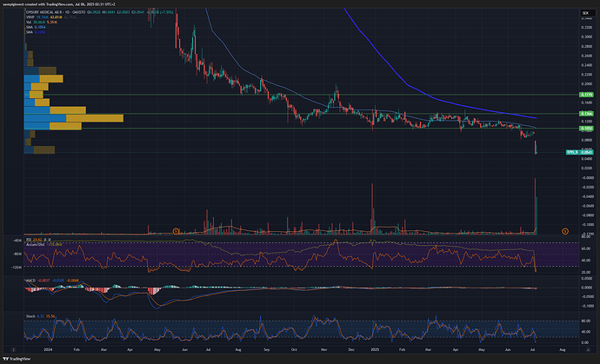Select the Stoch indicator legend
600x364 pixels.
41,316
